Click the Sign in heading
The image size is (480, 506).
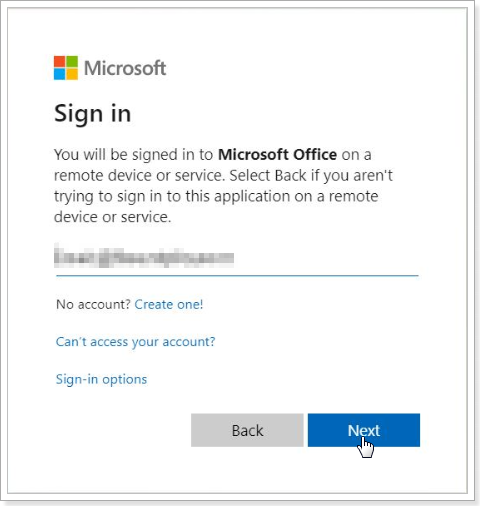point(92,114)
